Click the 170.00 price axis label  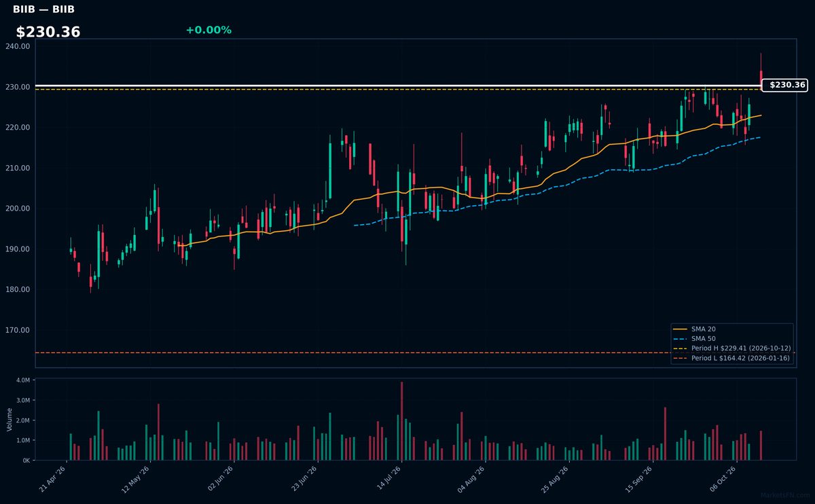18,330
